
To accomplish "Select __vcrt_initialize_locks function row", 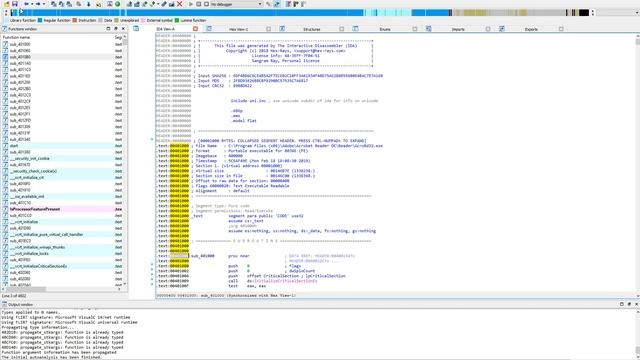I will click(x=62, y=253).
